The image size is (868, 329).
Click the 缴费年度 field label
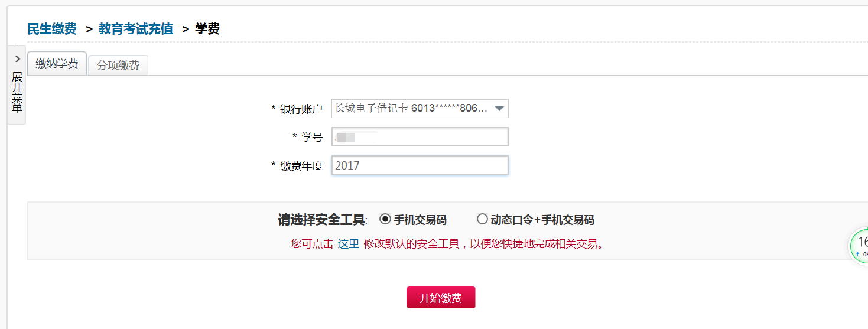301,165
